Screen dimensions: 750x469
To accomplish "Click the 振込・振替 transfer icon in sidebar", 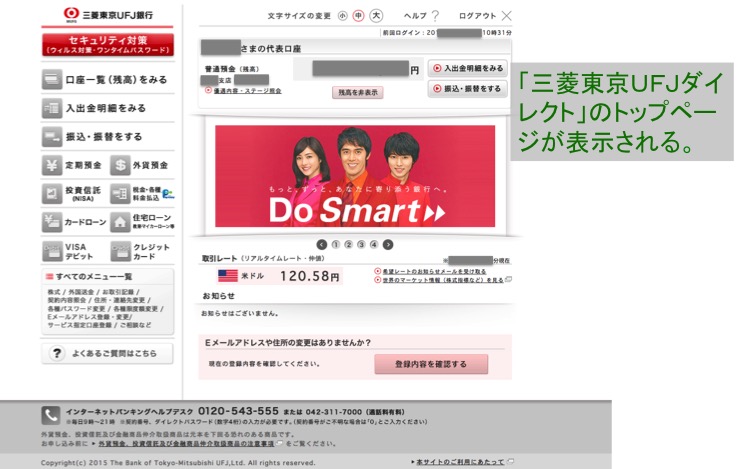I will (52, 137).
